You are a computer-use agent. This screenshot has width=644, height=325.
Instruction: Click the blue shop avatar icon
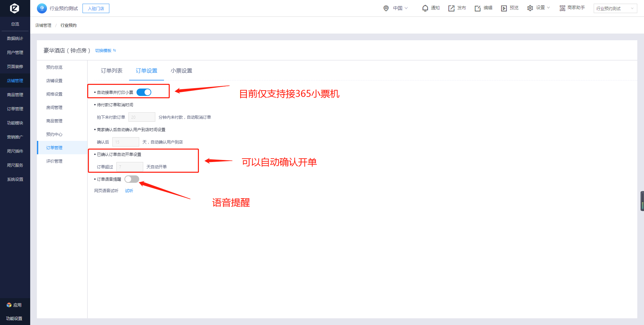click(x=42, y=8)
